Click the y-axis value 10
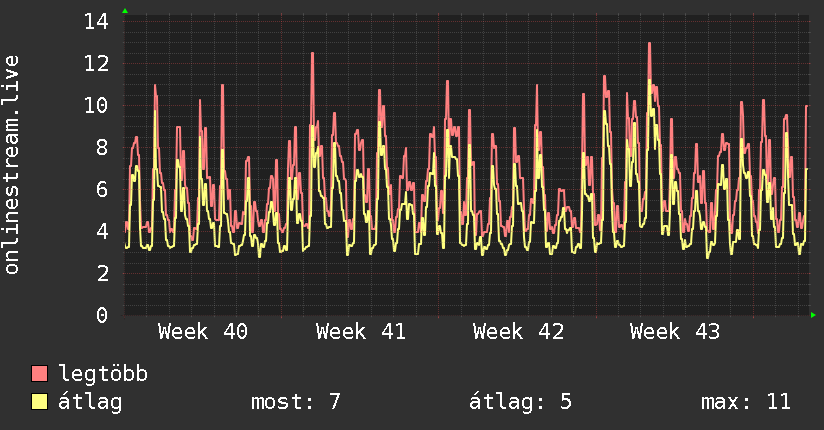 97,106
